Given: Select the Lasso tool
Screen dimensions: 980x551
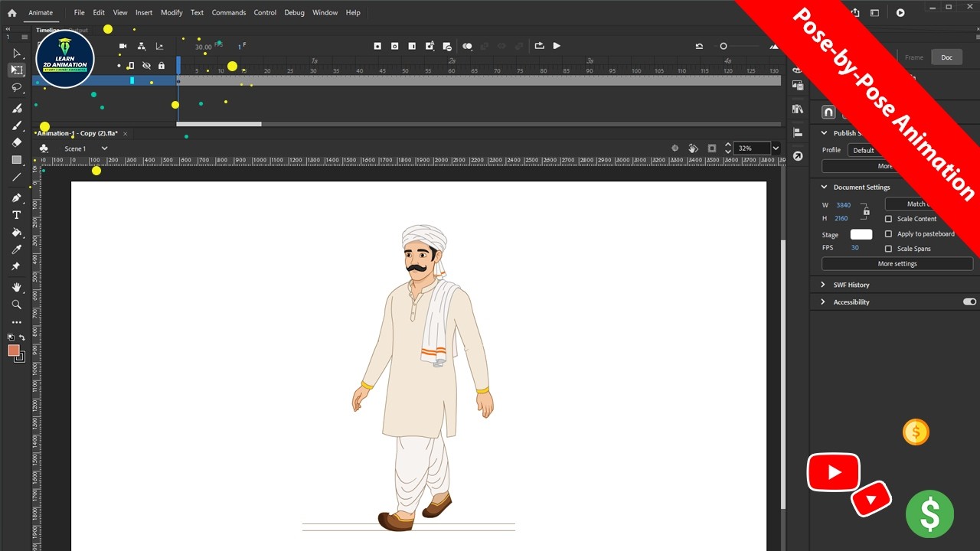Looking at the screenshot, I should pos(17,88).
